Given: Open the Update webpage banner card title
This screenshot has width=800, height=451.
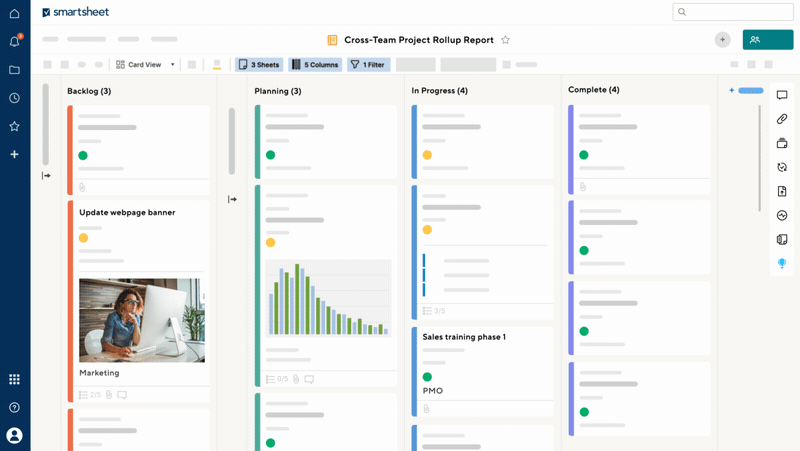Looking at the screenshot, I should pos(127,212).
